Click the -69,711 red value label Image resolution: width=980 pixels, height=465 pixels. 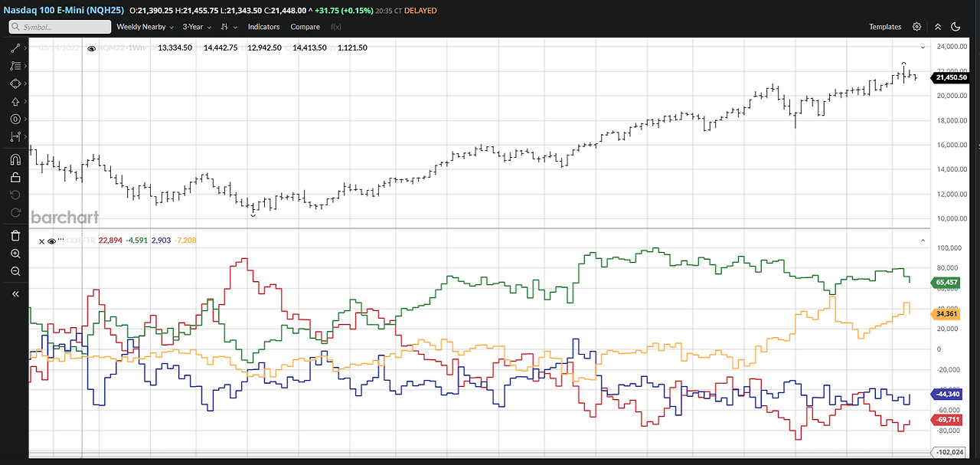coord(946,420)
